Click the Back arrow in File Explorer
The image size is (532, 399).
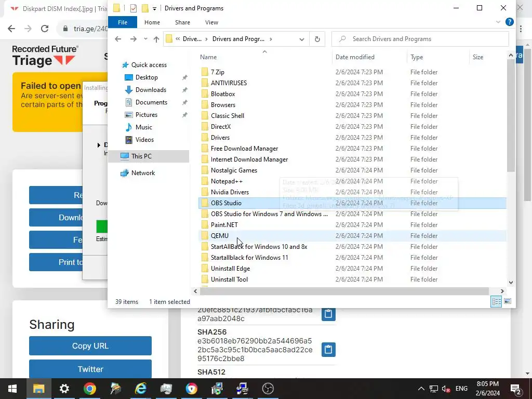(118, 39)
